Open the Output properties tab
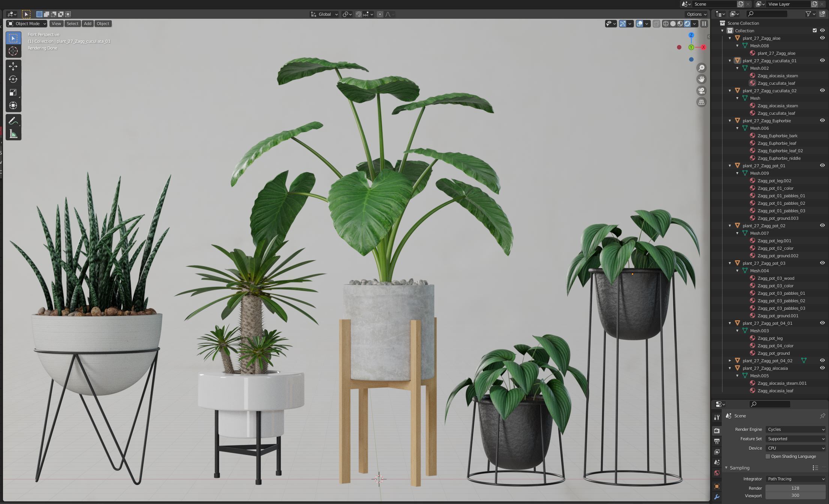Image resolution: width=829 pixels, height=504 pixels. pos(716,441)
